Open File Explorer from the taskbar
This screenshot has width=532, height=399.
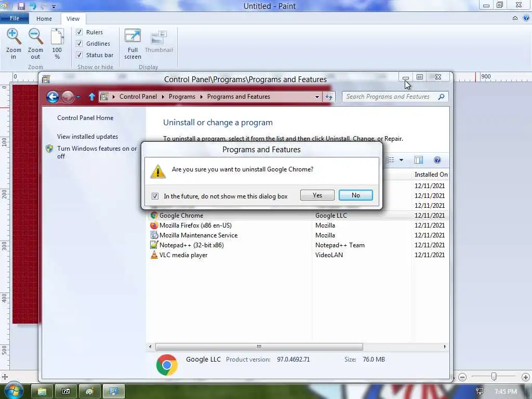[x=42, y=392]
